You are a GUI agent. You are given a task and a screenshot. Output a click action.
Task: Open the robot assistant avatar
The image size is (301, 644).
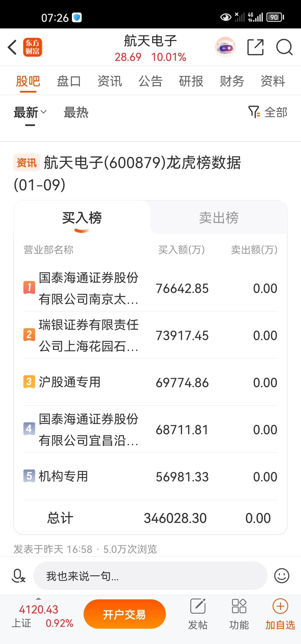pyautogui.click(x=225, y=47)
